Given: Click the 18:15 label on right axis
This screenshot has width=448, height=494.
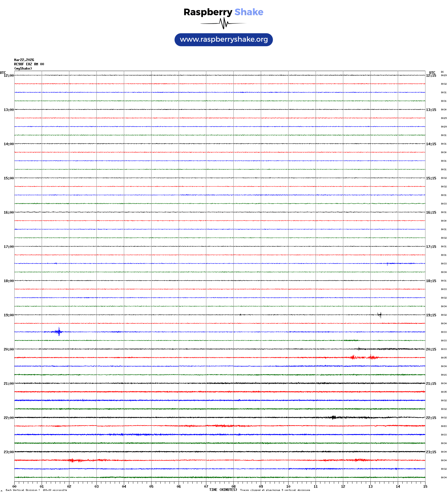Looking at the screenshot, I should [x=431, y=281].
